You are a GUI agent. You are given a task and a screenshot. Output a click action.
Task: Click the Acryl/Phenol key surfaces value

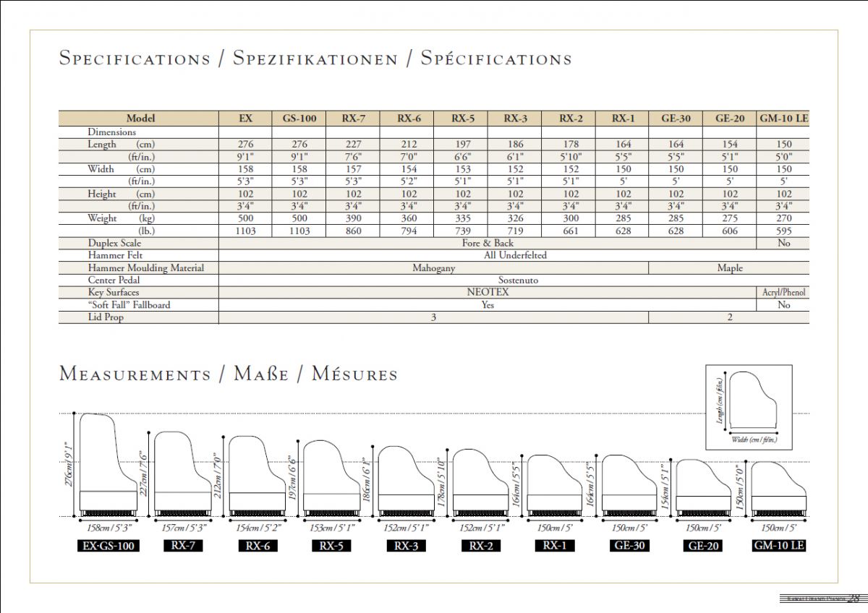click(784, 292)
